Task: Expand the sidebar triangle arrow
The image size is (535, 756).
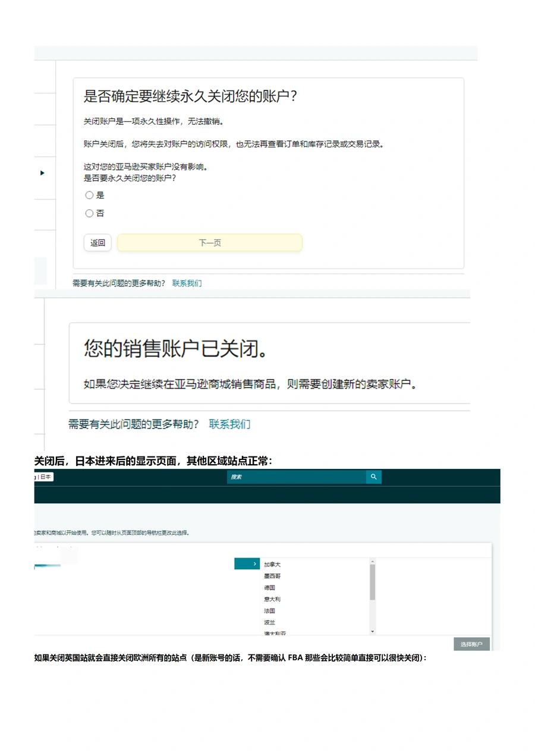Action: click(x=42, y=173)
